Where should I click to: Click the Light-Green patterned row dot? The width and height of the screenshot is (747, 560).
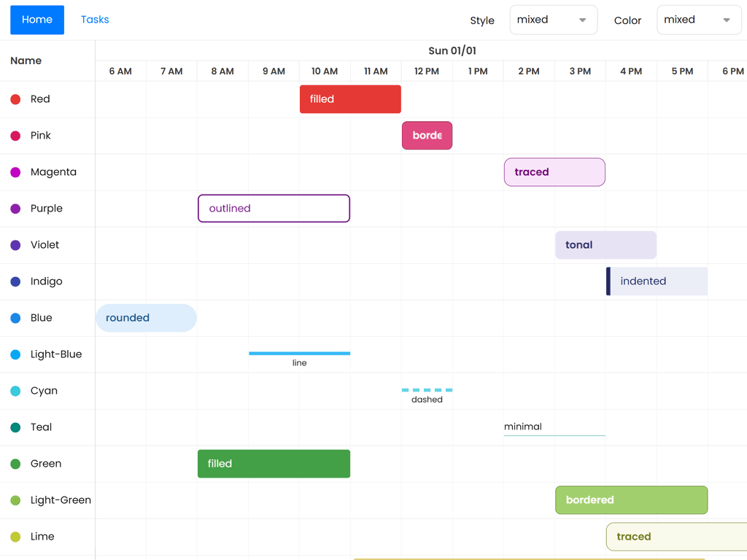pyautogui.click(x=15, y=500)
